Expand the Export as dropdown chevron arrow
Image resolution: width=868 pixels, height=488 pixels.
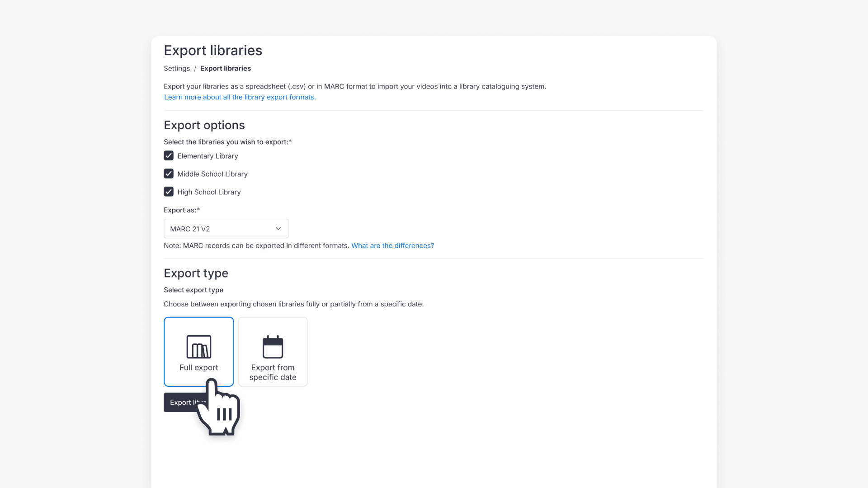(x=278, y=229)
